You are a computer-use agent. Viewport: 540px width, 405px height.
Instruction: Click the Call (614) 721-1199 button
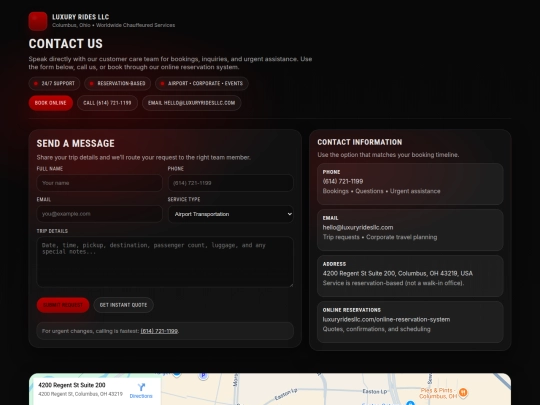coord(107,103)
